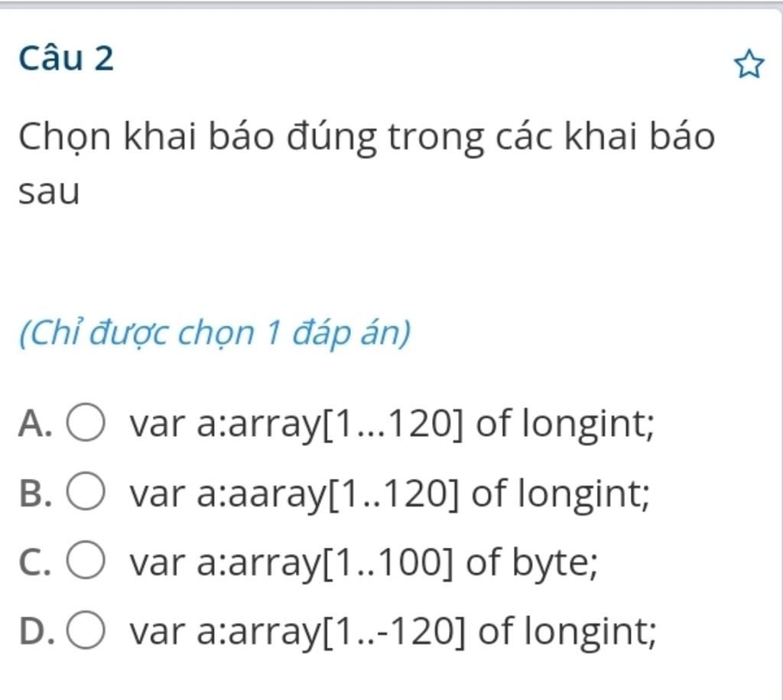
Task: Click the 'A.' option letter label
Action: 35,424
